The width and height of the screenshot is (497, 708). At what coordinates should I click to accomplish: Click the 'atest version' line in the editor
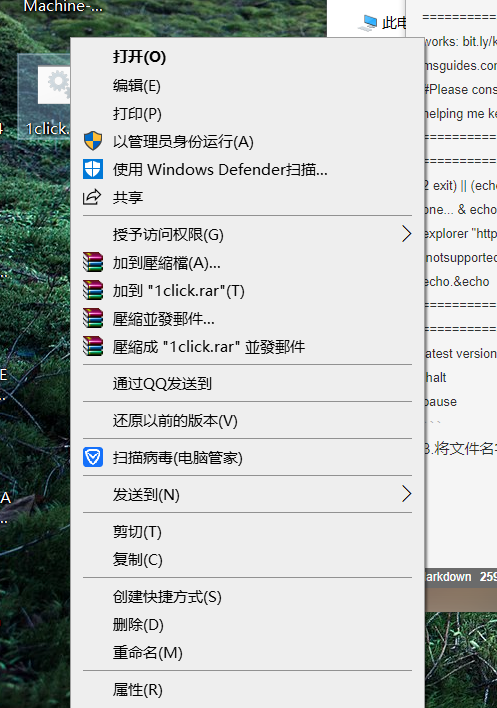click(460, 353)
